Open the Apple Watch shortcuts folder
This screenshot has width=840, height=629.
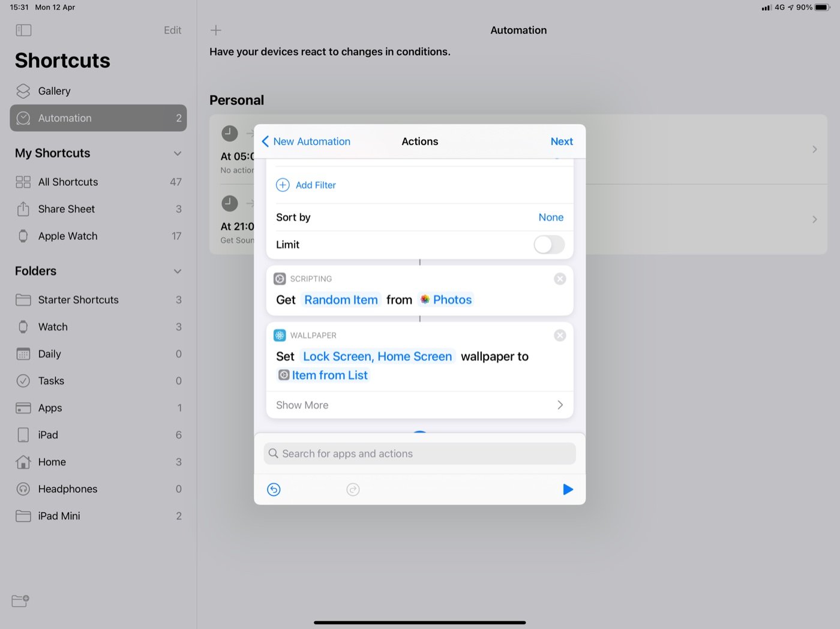point(67,236)
